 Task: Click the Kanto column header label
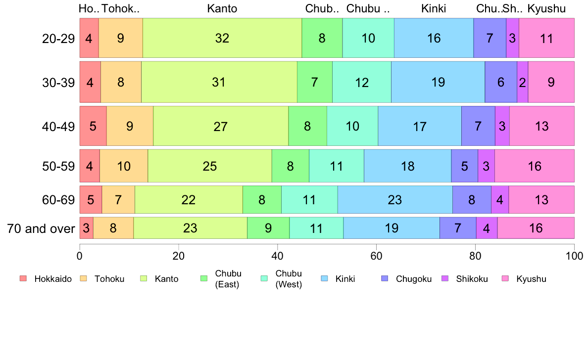click(x=222, y=8)
